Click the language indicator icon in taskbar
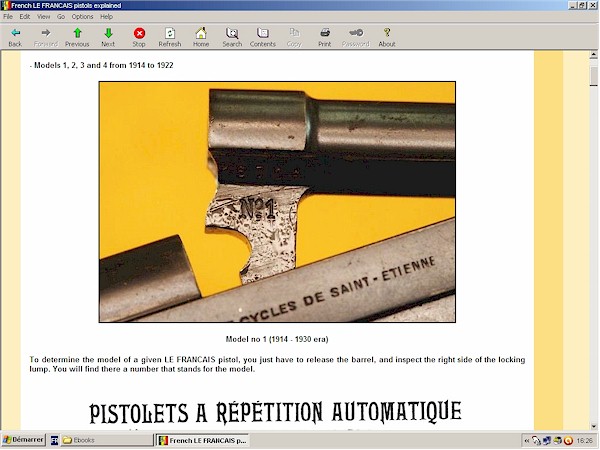600x450 pixels. point(55,440)
